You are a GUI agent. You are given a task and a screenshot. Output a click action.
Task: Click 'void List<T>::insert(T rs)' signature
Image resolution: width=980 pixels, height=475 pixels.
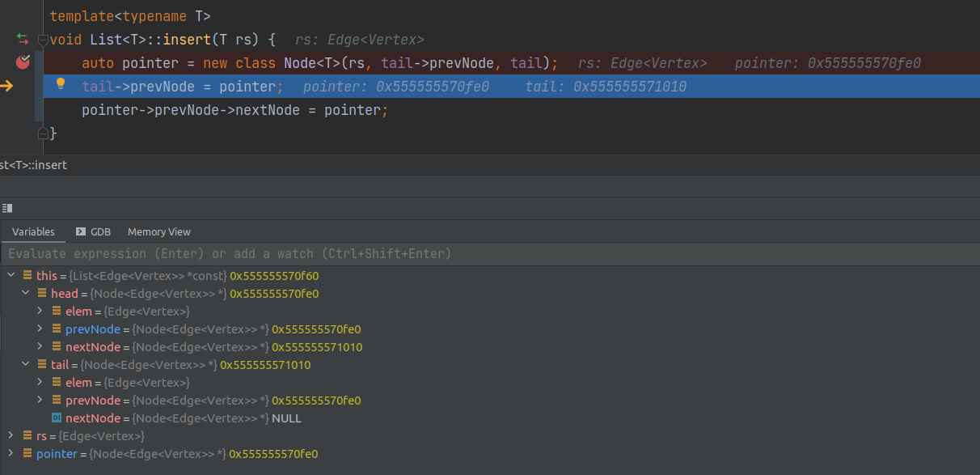[163, 39]
